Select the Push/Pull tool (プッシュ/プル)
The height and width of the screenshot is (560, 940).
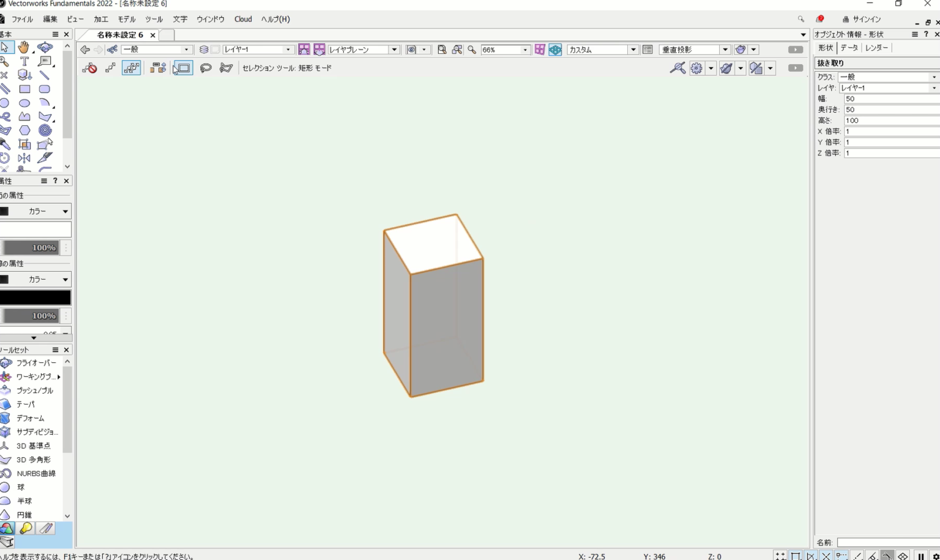34,390
